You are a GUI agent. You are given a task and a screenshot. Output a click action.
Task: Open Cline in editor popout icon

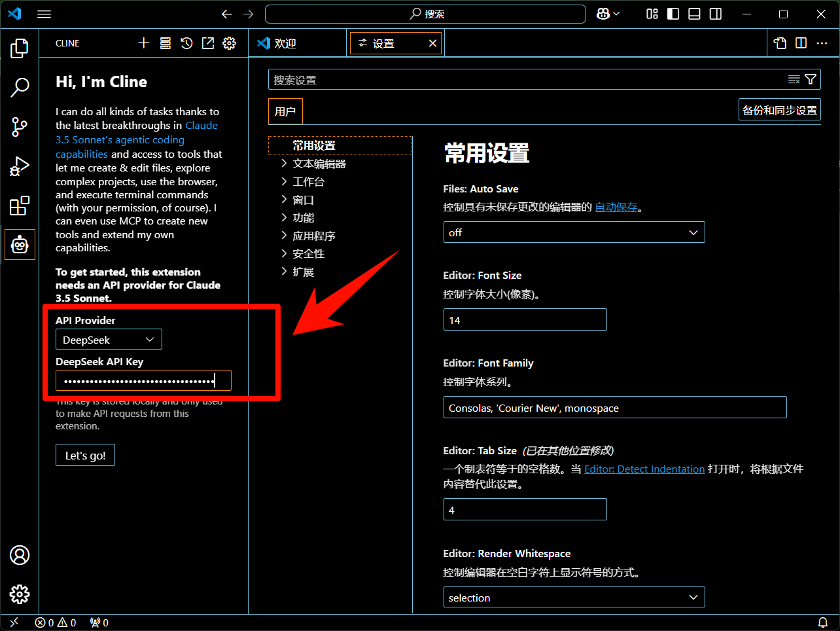(208, 43)
